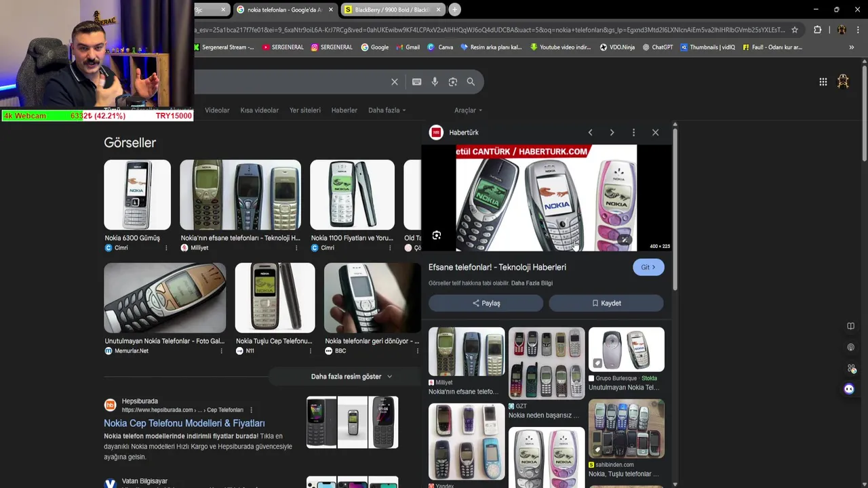This screenshot has width=868, height=488.
Task: Open the SERGENERAL Instagram bookmark
Action: tap(332, 47)
